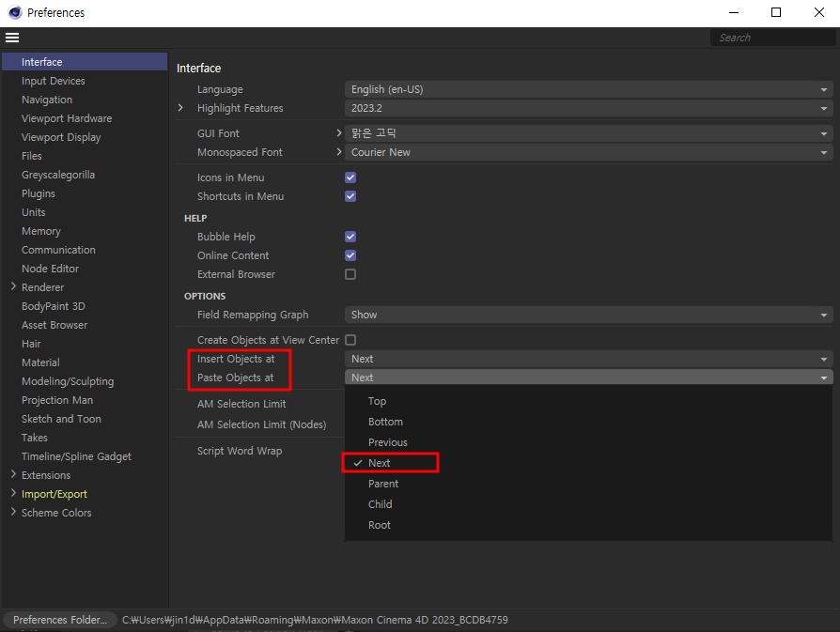Open Insert Objects at dropdown
Image resolution: width=840 pixels, height=632 pixels.
[589, 359]
